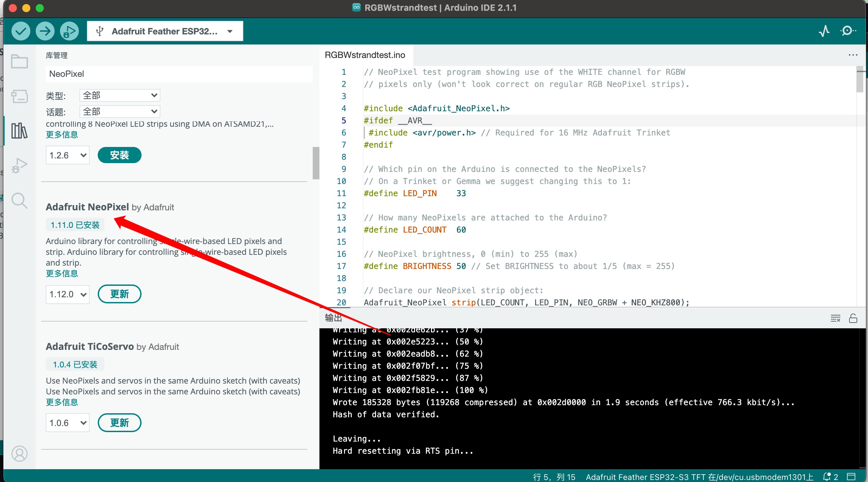Click the Verify sketch checkmark button
This screenshot has width=868, height=482.
21,31
